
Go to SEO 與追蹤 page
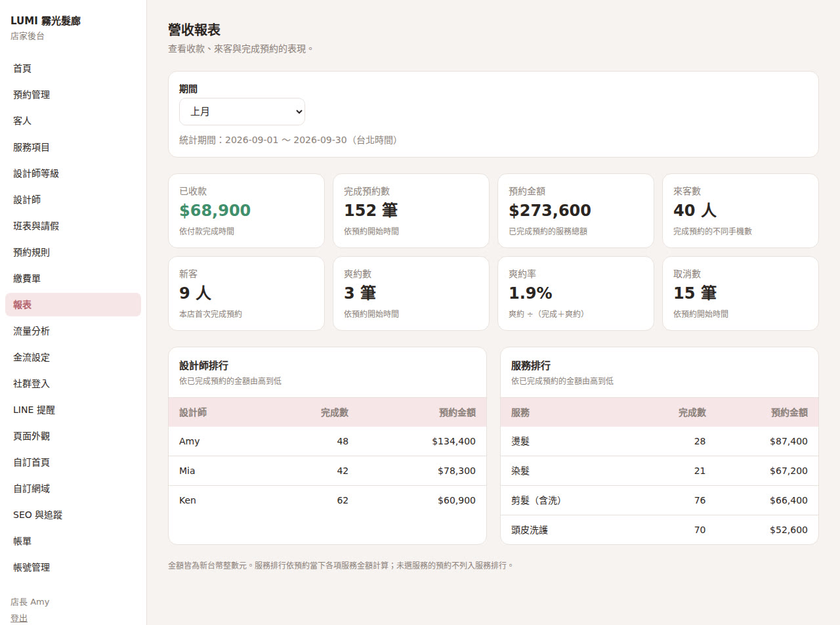73,515
